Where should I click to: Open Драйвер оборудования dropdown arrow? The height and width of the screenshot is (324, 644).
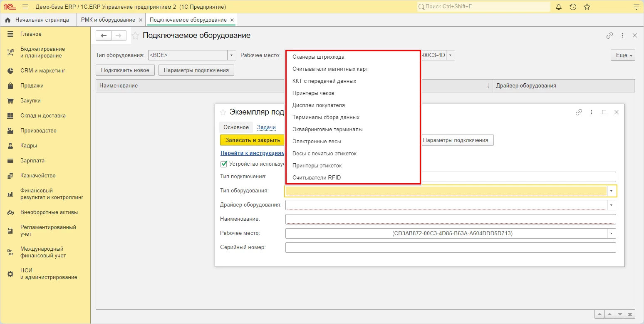pos(611,205)
